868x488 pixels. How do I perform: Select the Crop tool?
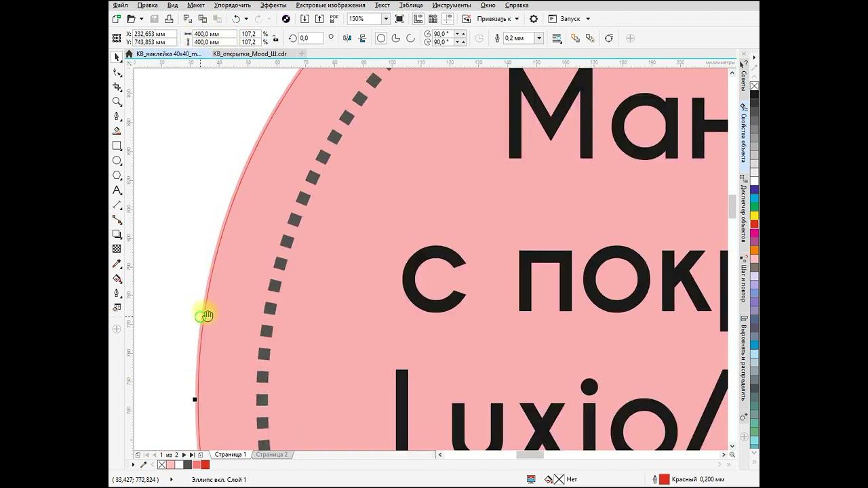tap(117, 87)
